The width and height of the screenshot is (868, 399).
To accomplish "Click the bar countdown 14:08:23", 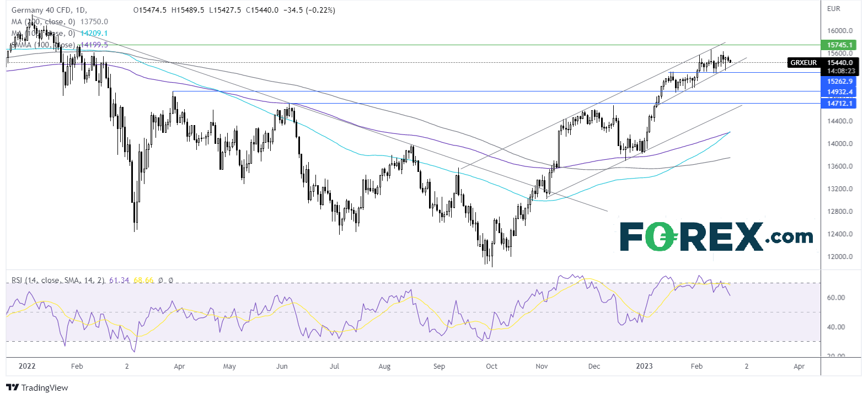I will (840, 71).
